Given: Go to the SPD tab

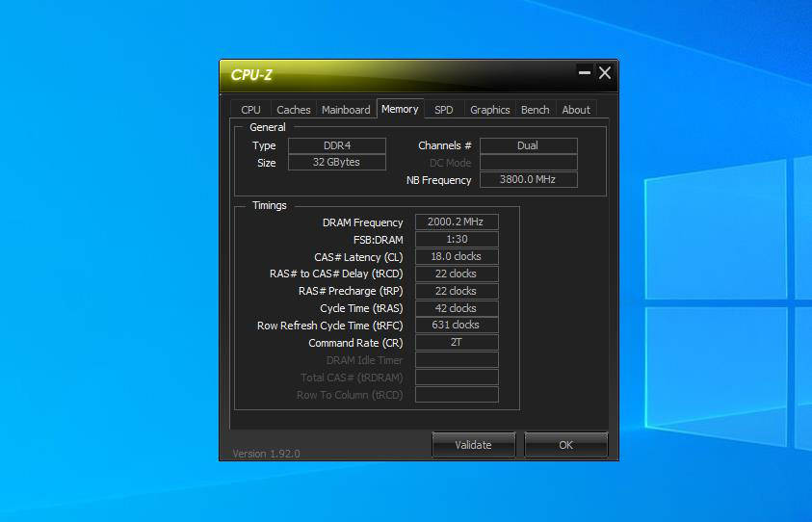Looking at the screenshot, I should (x=444, y=110).
